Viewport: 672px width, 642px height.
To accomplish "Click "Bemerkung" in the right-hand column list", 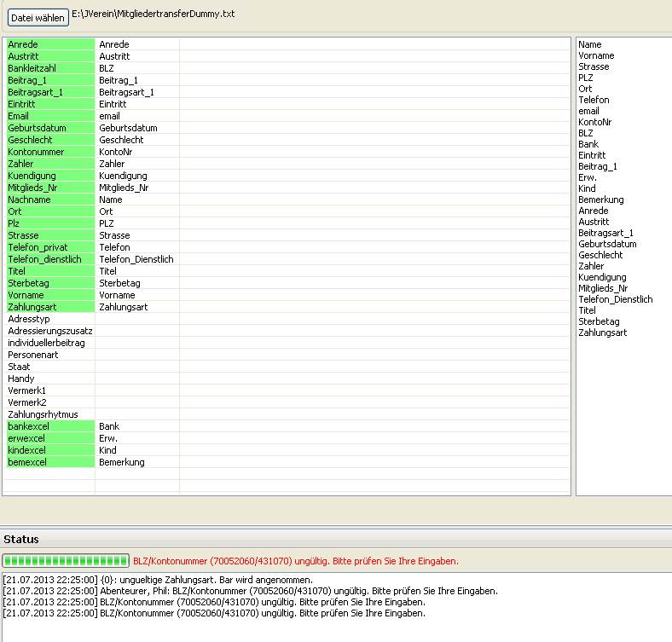I will pyautogui.click(x=600, y=200).
